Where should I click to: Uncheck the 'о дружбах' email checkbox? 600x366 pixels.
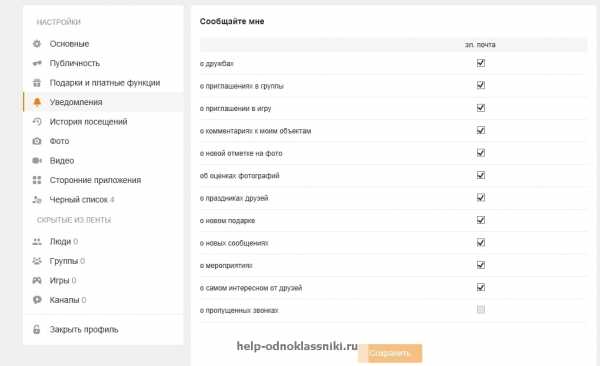point(481,63)
